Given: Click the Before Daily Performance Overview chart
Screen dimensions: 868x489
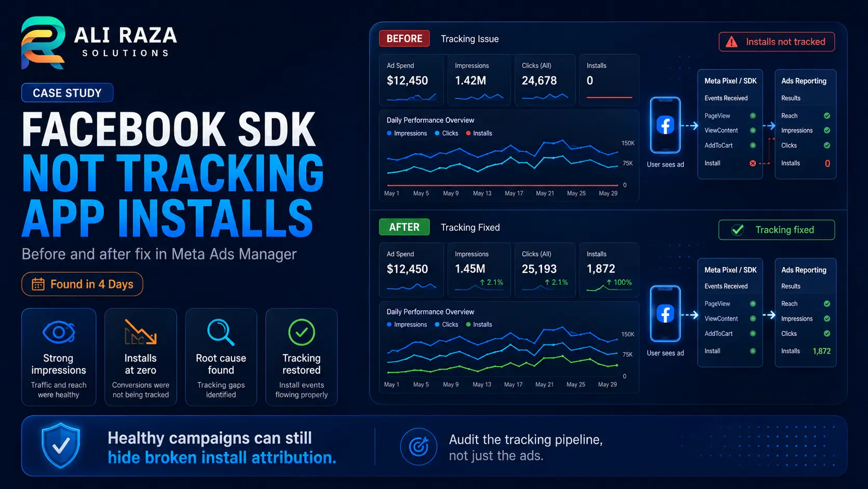Looking at the screenshot, I should (x=509, y=155).
